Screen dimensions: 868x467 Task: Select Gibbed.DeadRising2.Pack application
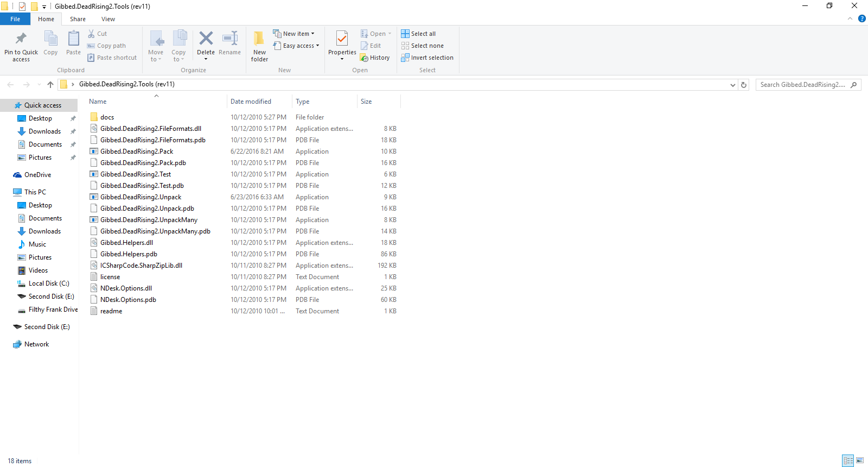point(137,152)
